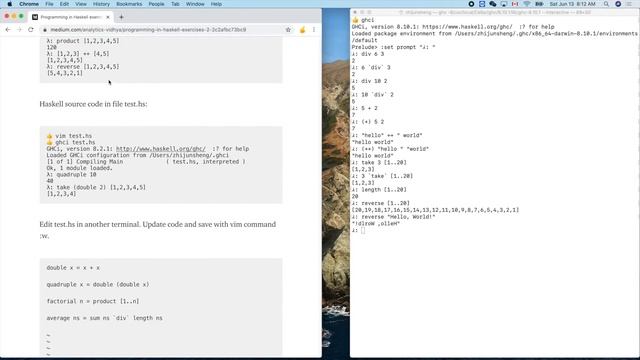Click the 'factorial n = product [1..n]' line
Screen dimensions: 640x360
click(x=93, y=301)
